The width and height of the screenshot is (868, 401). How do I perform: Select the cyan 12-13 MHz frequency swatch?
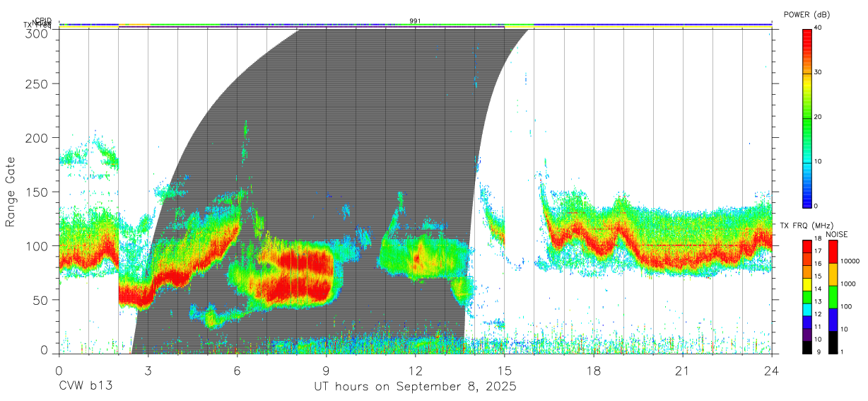[x=807, y=309]
